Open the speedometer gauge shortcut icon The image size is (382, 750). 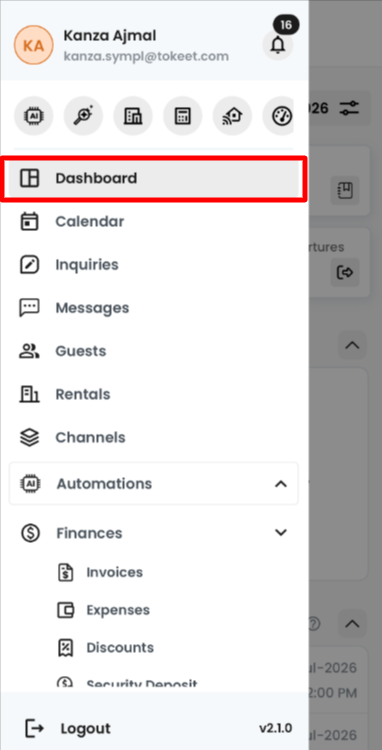pyautogui.click(x=278, y=116)
